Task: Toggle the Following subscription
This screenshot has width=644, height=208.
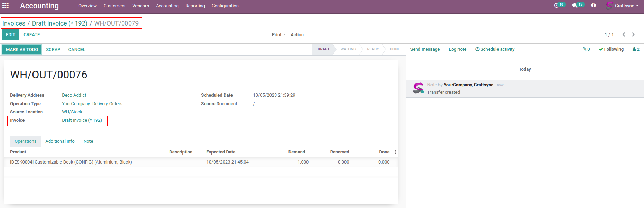Action: [611, 49]
